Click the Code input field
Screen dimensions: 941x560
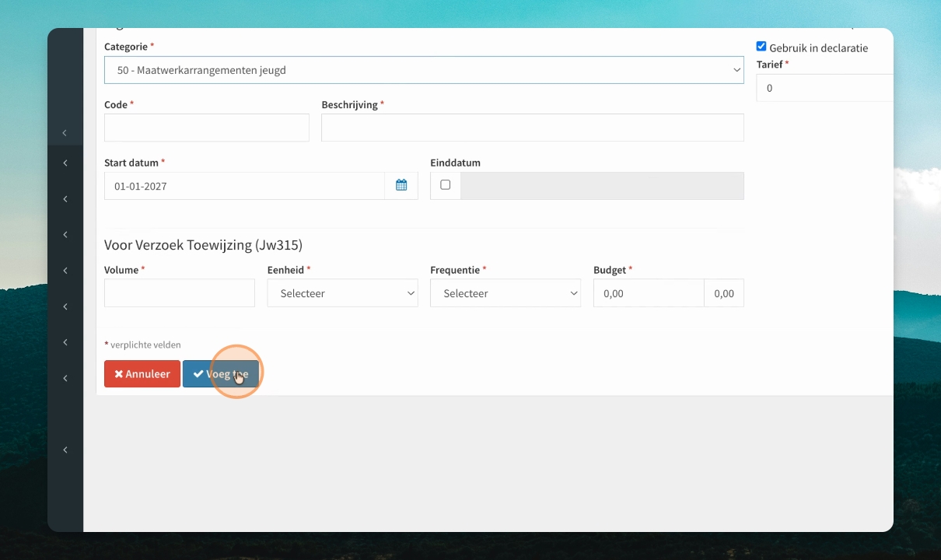coord(207,128)
